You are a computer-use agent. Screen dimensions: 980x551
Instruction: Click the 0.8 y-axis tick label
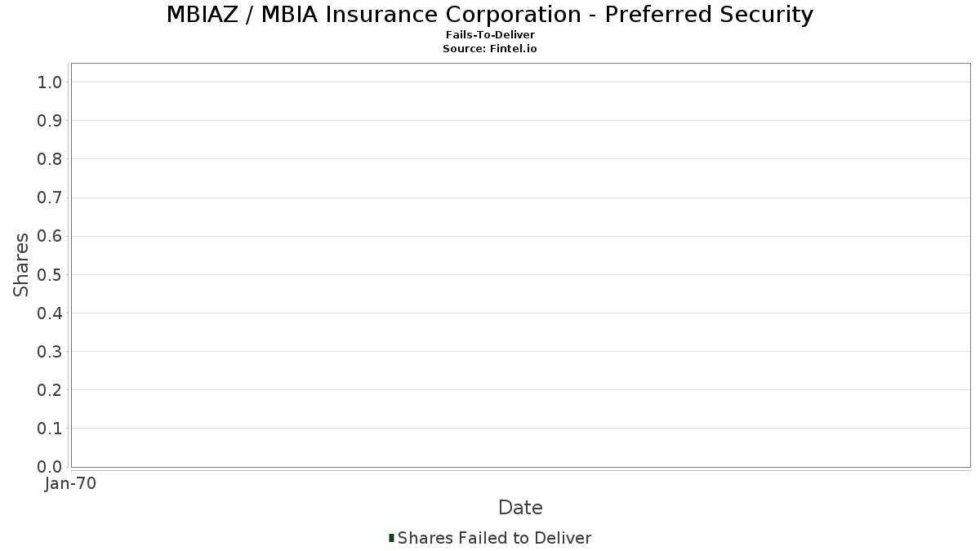point(50,159)
